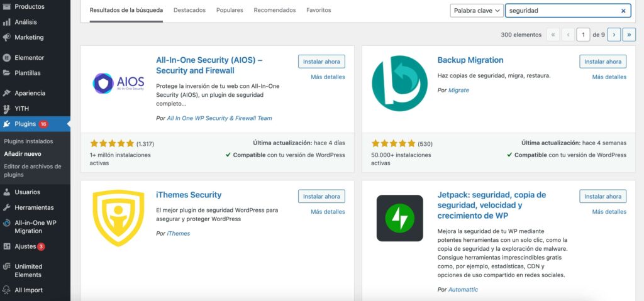Open Backup Migration title link

pyautogui.click(x=470, y=60)
